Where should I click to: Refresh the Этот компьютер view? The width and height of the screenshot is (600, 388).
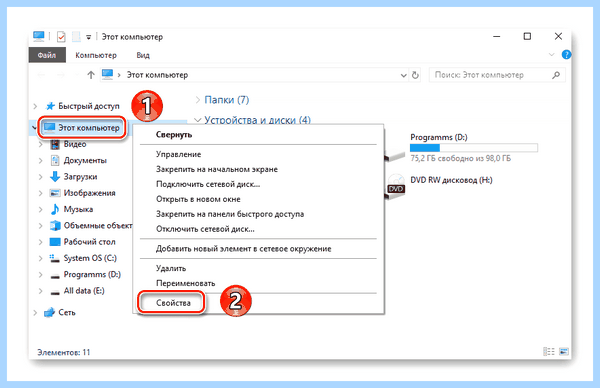[x=415, y=75]
